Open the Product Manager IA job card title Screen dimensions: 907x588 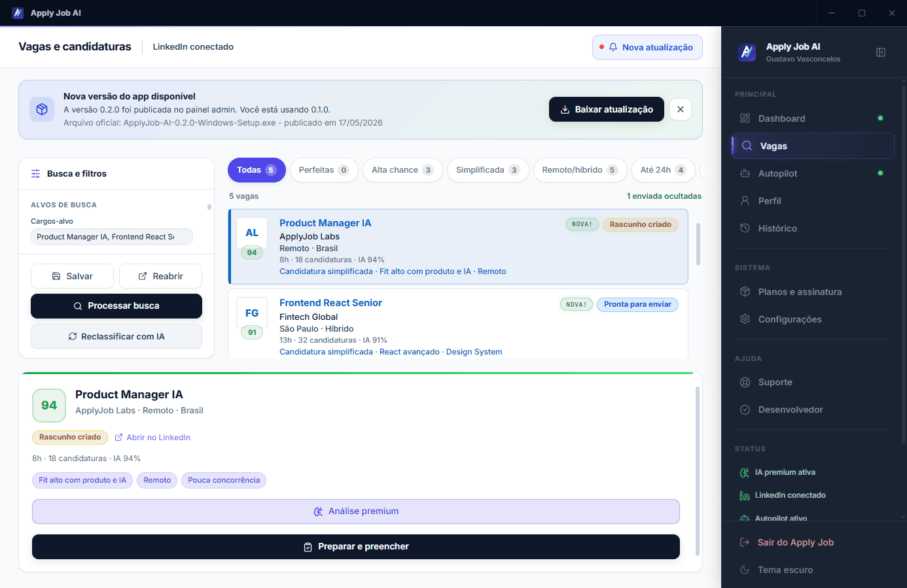click(325, 223)
